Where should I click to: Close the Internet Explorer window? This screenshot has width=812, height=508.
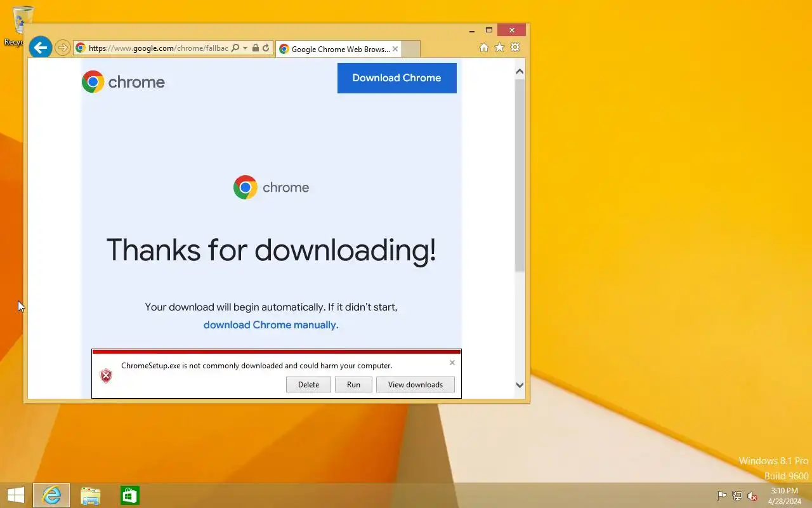click(512, 30)
